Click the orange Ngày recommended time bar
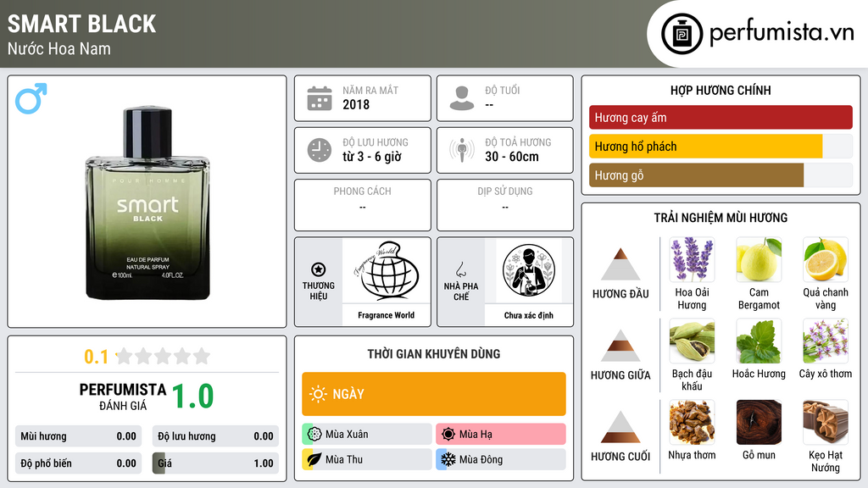 pyautogui.click(x=434, y=394)
